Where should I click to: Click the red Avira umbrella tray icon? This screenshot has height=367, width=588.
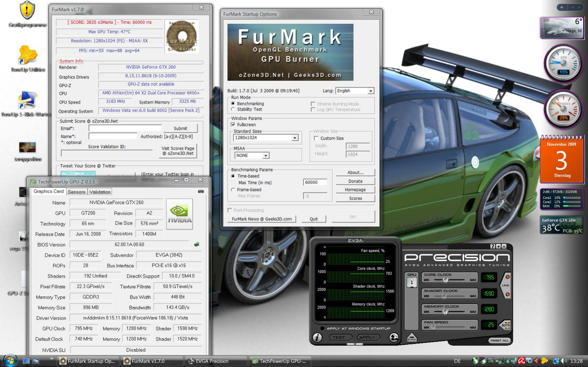(x=521, y=361)
